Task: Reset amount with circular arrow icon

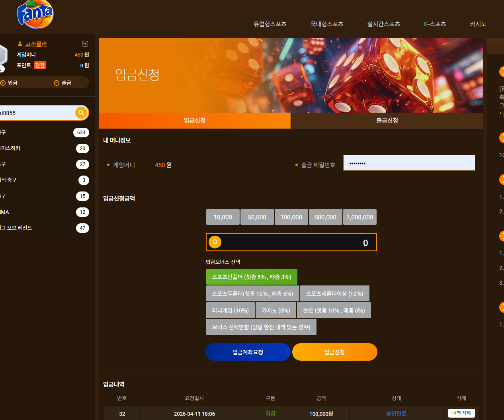Action: (215, 242)
